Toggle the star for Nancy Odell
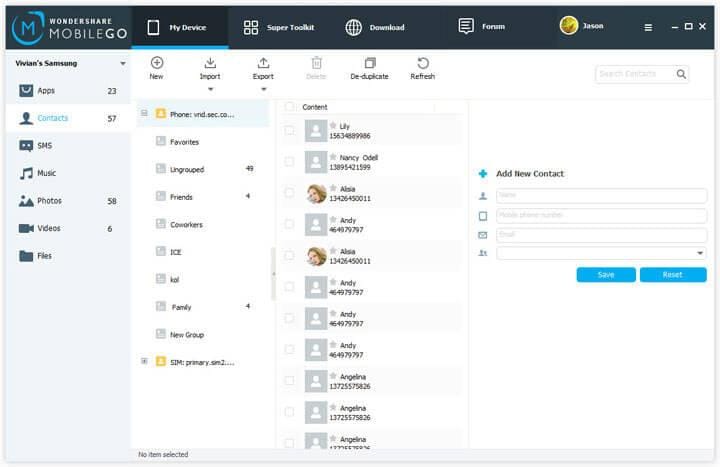The image size is (720, 467). click(333, 157)
